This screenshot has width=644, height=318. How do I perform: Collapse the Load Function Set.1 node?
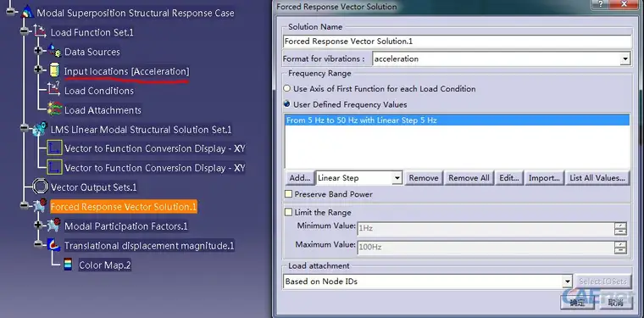[x=25, y=31]
